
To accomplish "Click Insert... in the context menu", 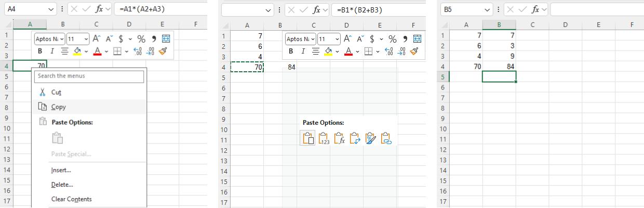I will pyautogui.click(x=61, y=170).
